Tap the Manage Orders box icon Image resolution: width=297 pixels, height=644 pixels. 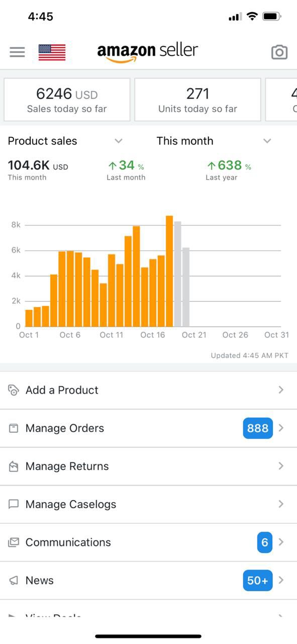coord(14,428)
